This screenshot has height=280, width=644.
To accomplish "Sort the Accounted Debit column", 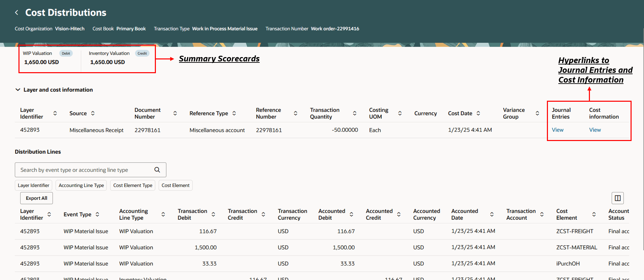I will (x=351, y=214).
